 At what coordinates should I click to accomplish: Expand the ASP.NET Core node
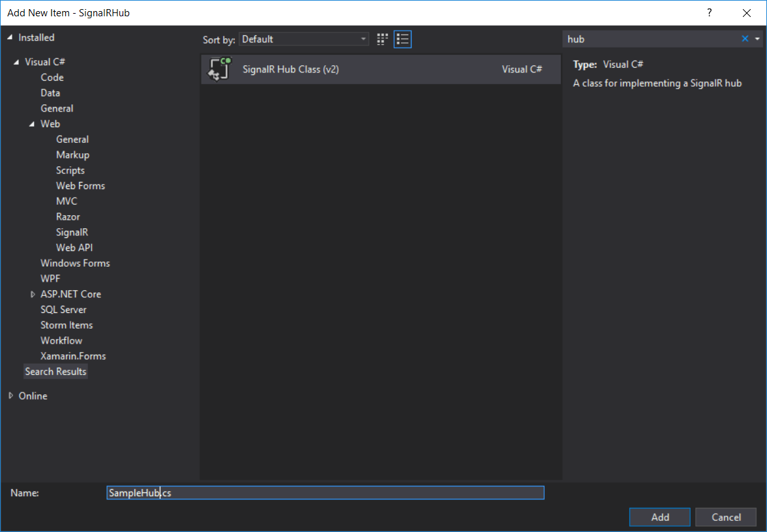pyautogui.click(x=33, y=295)
